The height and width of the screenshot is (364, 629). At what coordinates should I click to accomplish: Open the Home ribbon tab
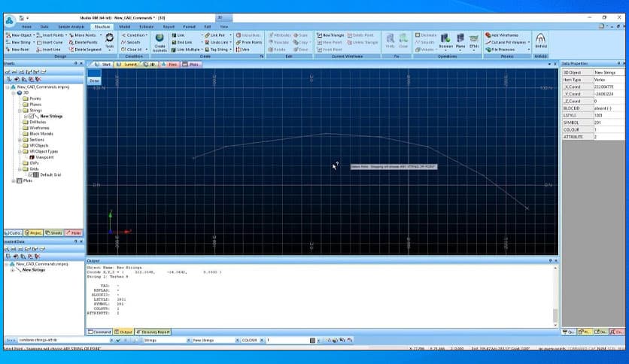click(26, 27)
